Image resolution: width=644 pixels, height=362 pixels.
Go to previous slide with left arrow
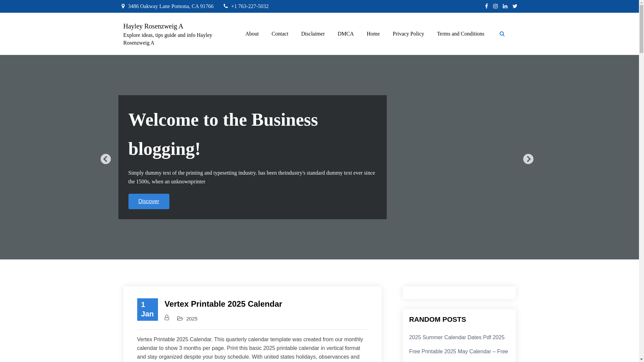pyautogui.click(x=106, y=159)
